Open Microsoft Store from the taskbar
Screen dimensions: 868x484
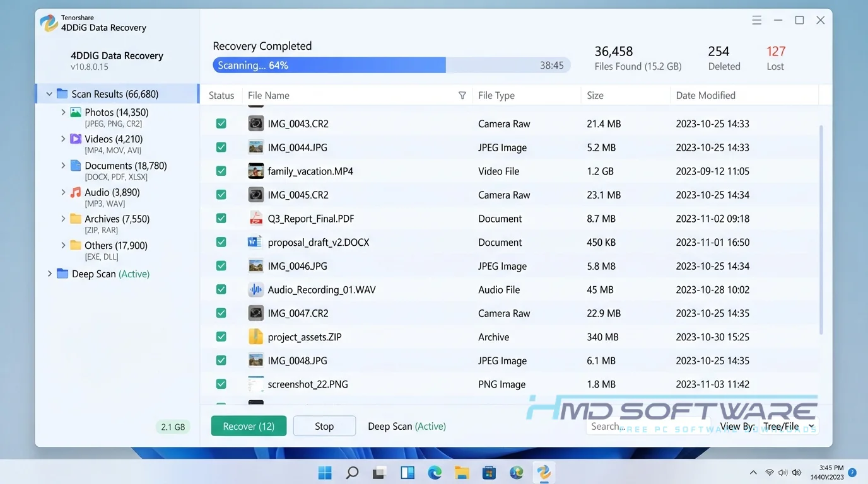(x=489, y=473)
